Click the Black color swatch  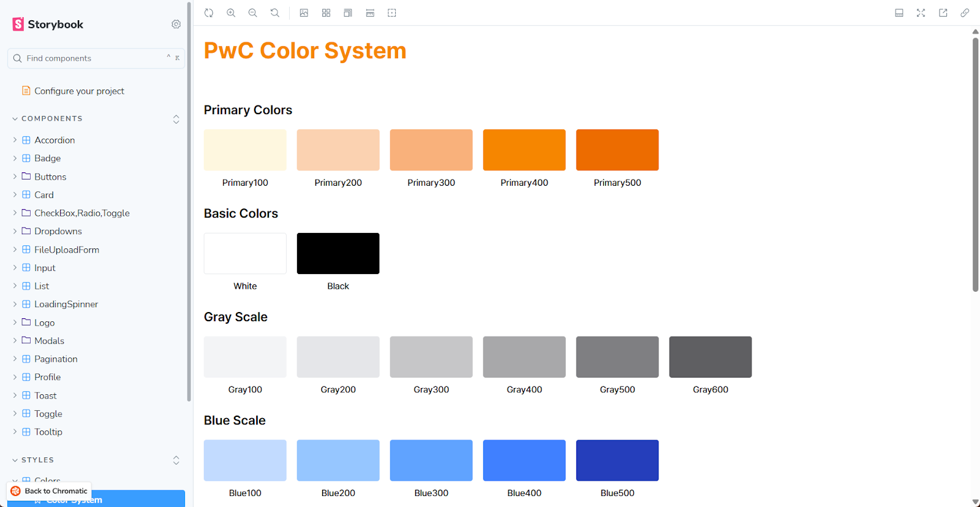tap(338, 253)
